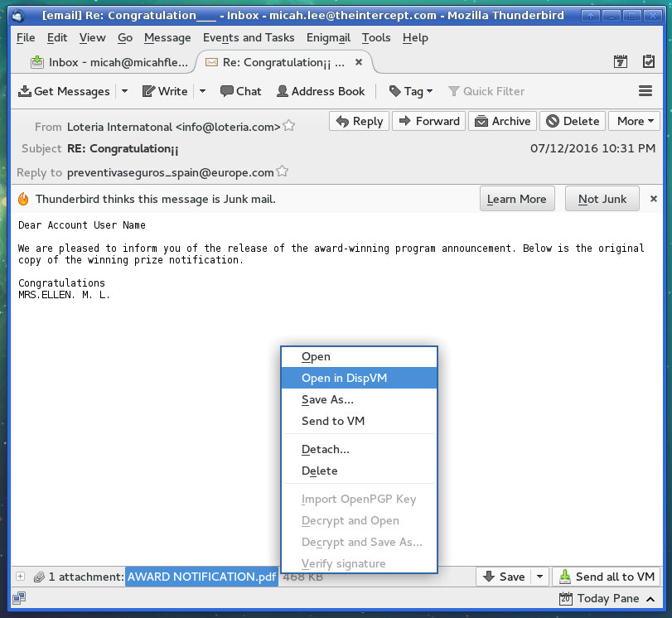672x618 pixels.
Task: Open the Address Book
Action: point(321,91)
